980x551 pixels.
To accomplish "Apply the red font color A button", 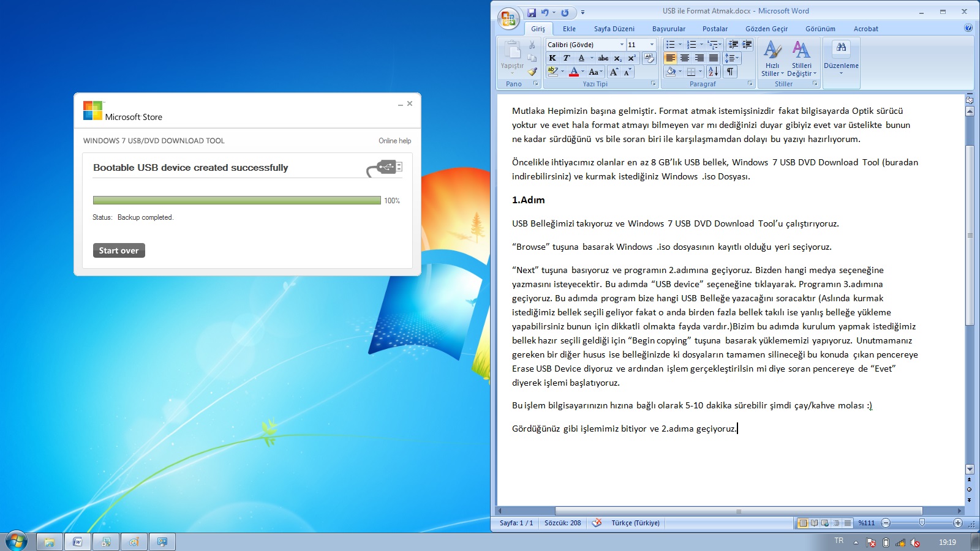I will click(573, 72).
